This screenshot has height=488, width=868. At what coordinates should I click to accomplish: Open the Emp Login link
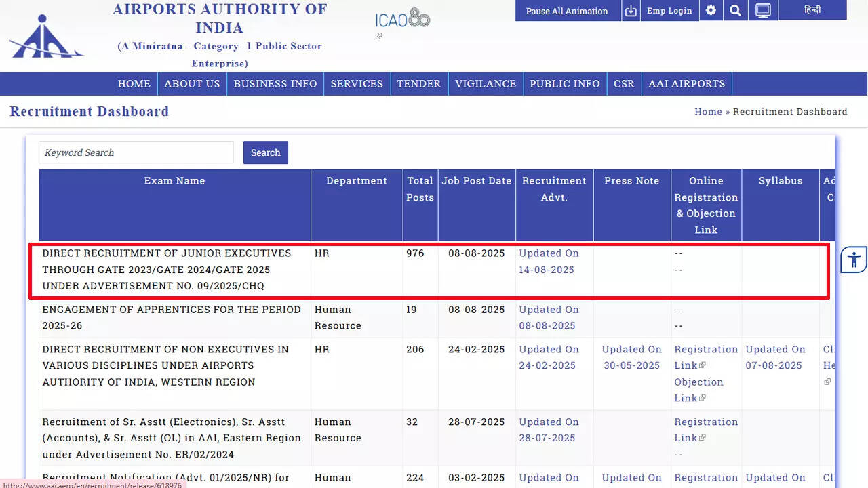coord(669,11)
